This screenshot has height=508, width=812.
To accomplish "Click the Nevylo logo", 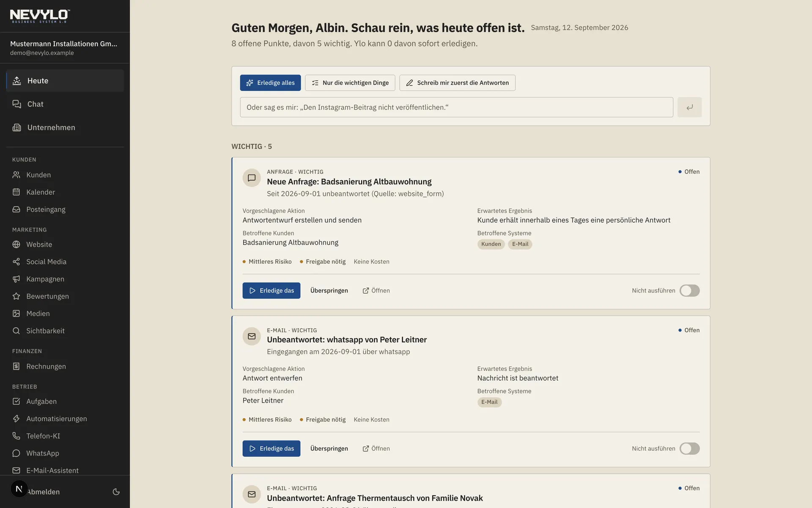I will (40, 16).
